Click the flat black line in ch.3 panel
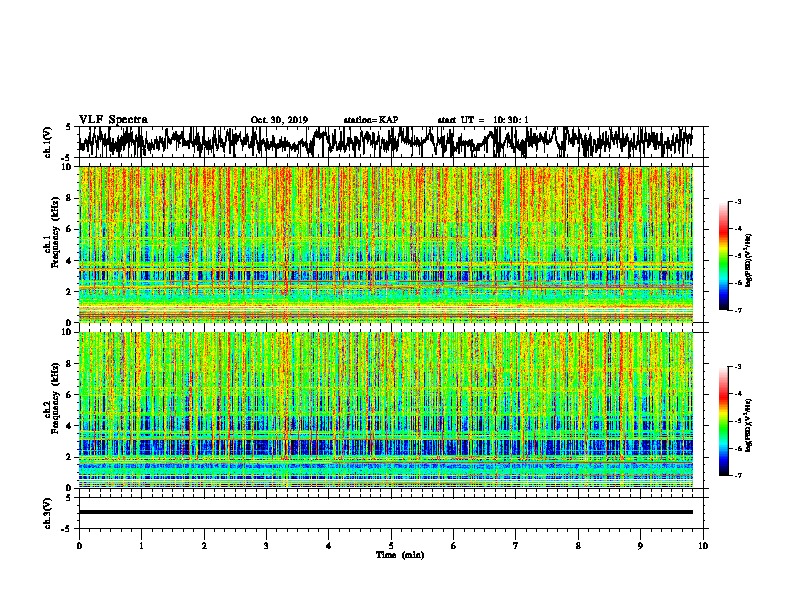The image size is (792, 612). pyautogui.click(x=385, y=512)
